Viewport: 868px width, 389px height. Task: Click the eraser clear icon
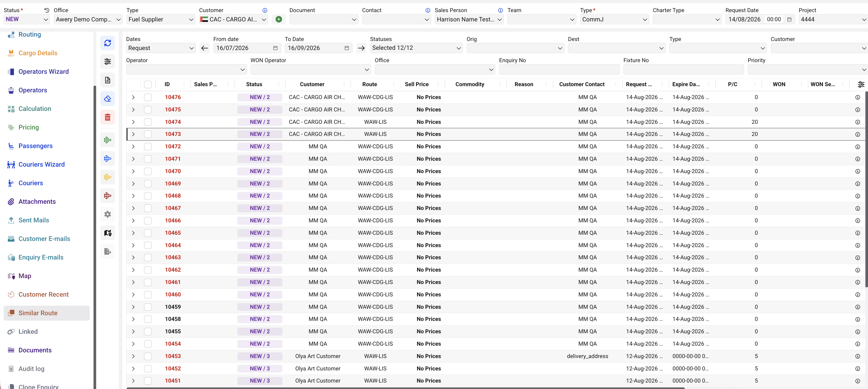tap(107, 99)
